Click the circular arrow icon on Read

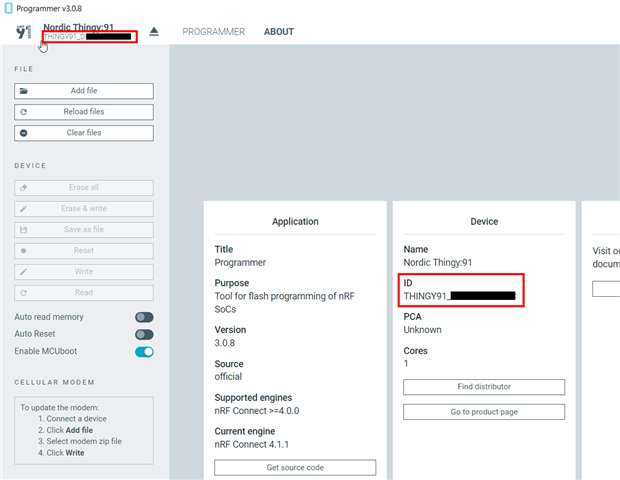[x=24, y=293]
